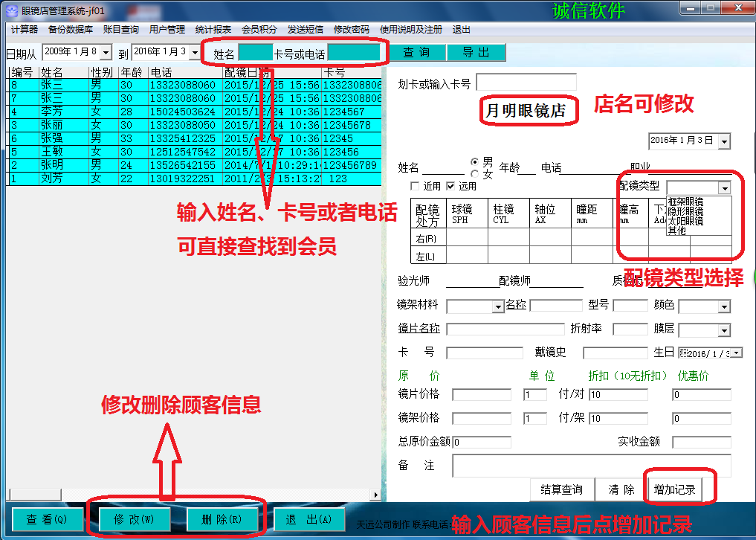Click the 导出 button
756x540 pixels.
click(x=476, y=53)
